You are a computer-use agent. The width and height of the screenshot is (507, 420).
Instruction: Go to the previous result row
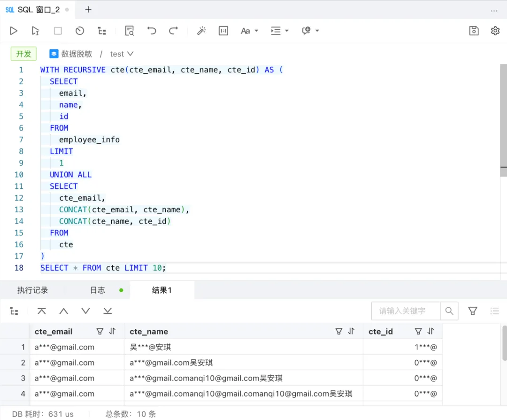click(x=64, y=311)
